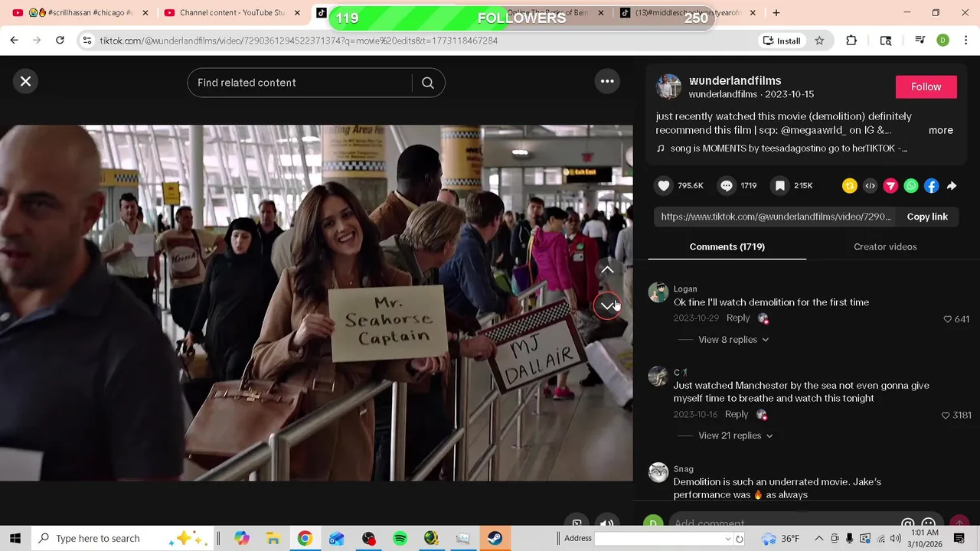
Task: Expand View 21 replies under Manchester comment
Action: pyautogui.click(x=736, y=435)
